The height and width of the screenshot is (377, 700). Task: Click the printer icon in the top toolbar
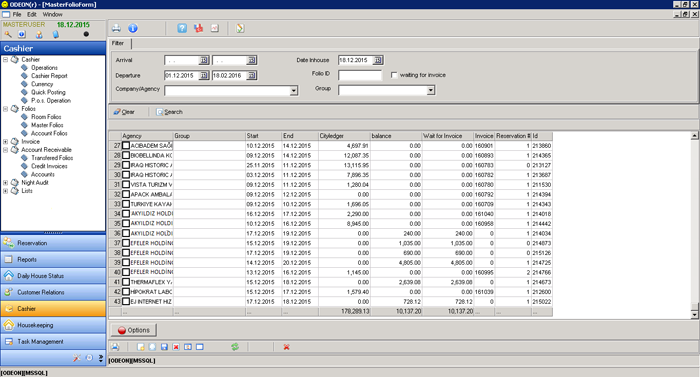[116, 29]
